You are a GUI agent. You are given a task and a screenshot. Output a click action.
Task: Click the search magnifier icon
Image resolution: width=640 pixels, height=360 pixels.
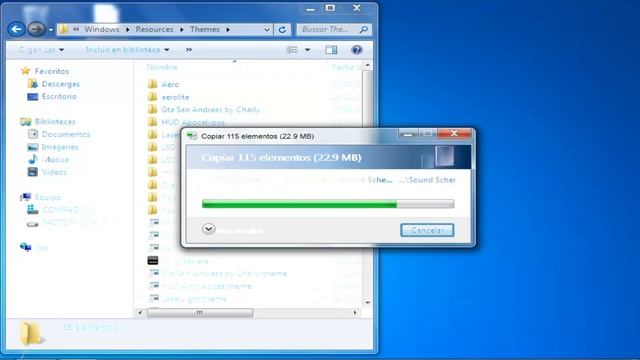364,29
